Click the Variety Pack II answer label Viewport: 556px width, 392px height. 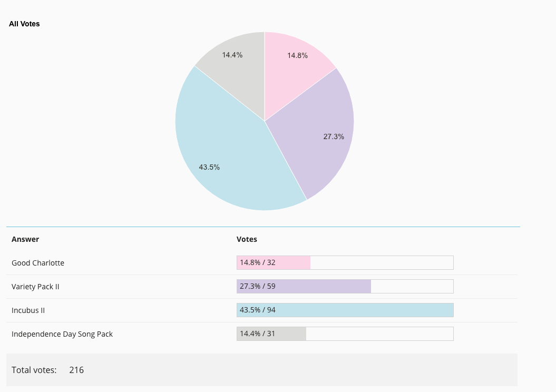(x=35, y=287)
